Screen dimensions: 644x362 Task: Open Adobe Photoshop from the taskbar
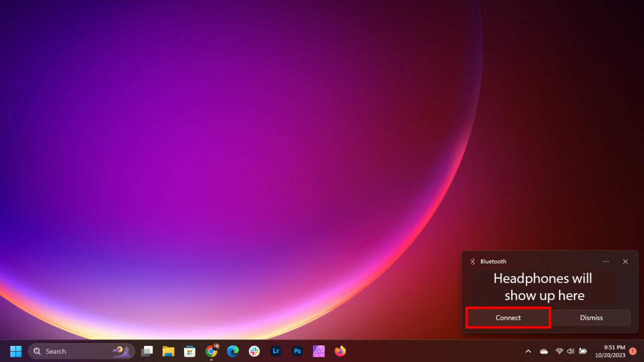[297, 351]
